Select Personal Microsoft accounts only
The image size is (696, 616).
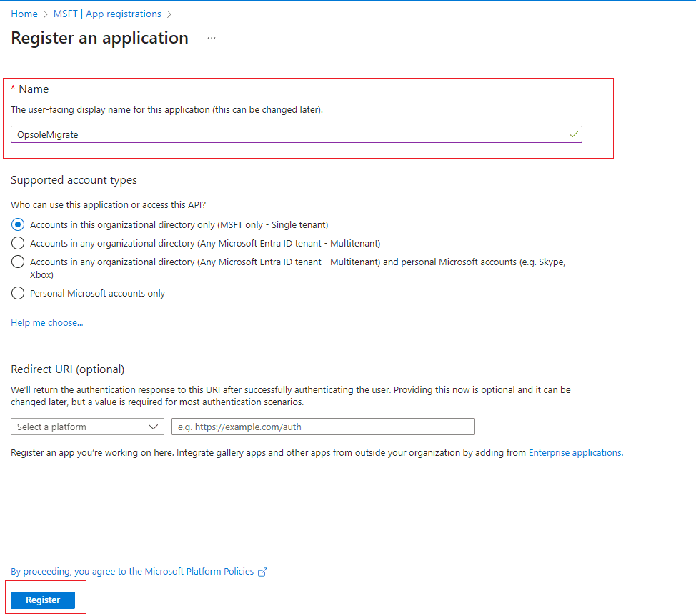[16, 293]
